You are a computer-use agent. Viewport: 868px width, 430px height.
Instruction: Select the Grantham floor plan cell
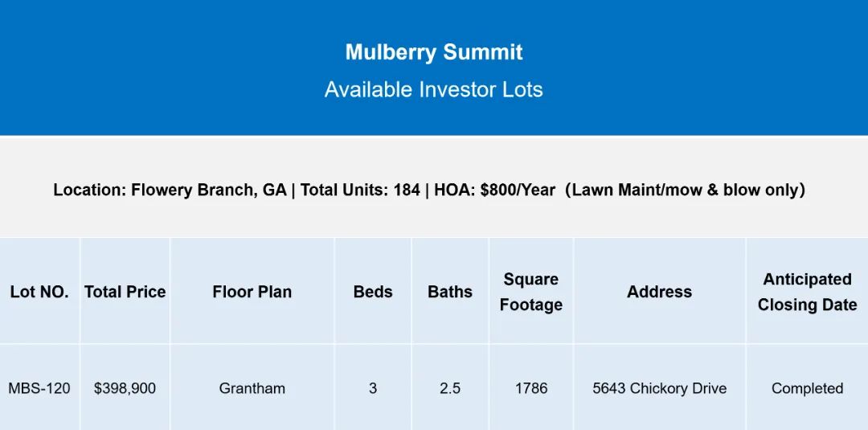click(252, 388)
